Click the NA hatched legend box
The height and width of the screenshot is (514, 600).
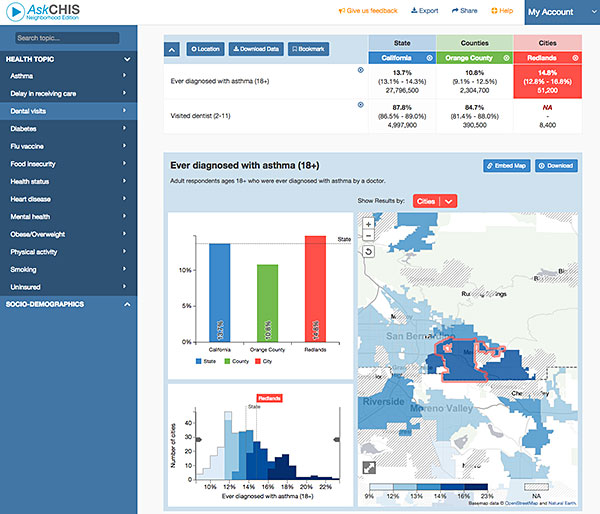[536, 487]
